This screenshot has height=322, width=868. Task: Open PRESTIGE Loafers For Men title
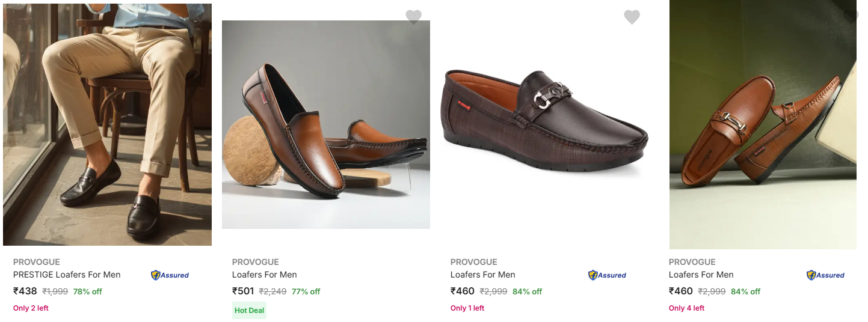[x=67, y=275]
